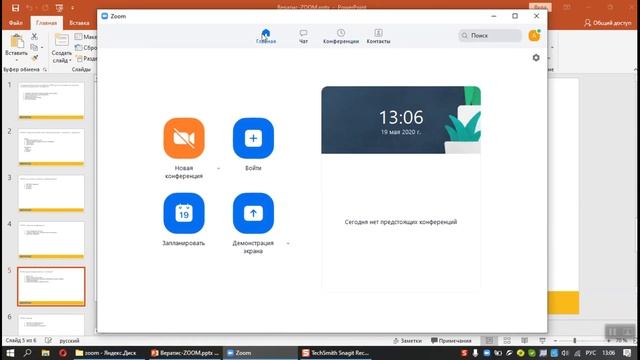Click the volume speaker tray icon

point(565,353)
